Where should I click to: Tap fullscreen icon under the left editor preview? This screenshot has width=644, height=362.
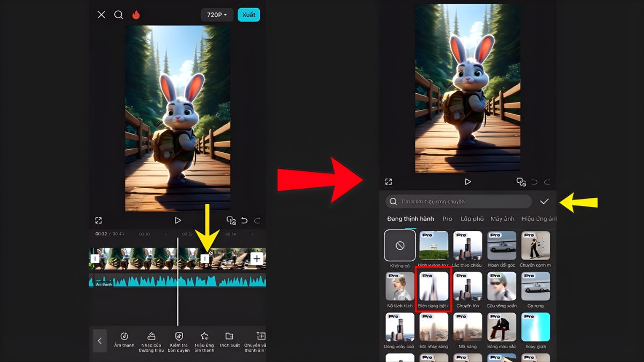(x=99, y=220)
